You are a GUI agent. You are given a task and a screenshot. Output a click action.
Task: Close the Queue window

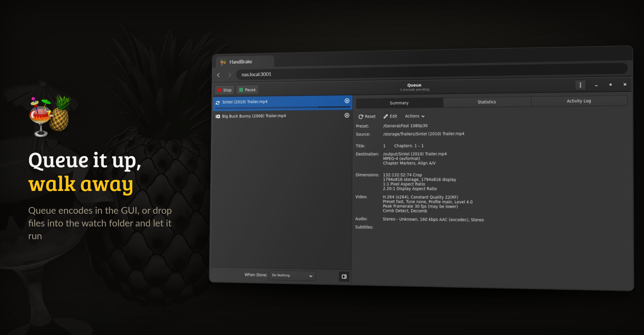click(x=625, y=84)
